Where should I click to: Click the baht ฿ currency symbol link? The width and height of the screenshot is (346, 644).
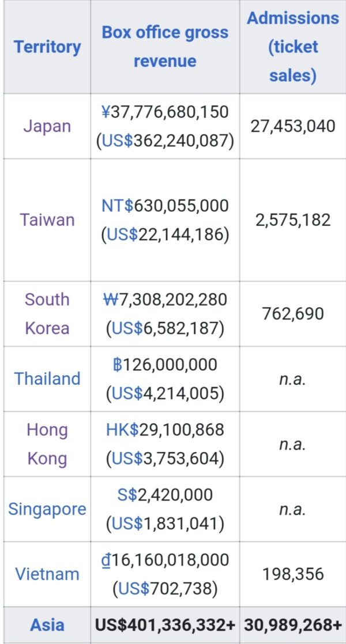(118, 365)
